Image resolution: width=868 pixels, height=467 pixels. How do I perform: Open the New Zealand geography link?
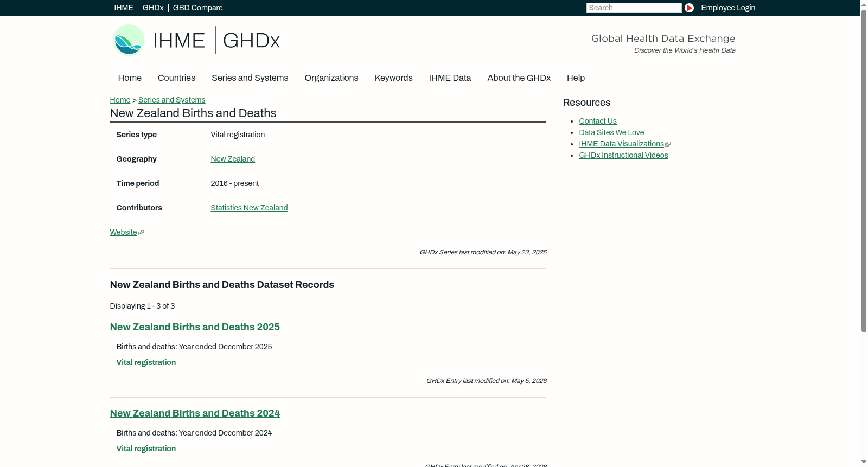(233, 159)
